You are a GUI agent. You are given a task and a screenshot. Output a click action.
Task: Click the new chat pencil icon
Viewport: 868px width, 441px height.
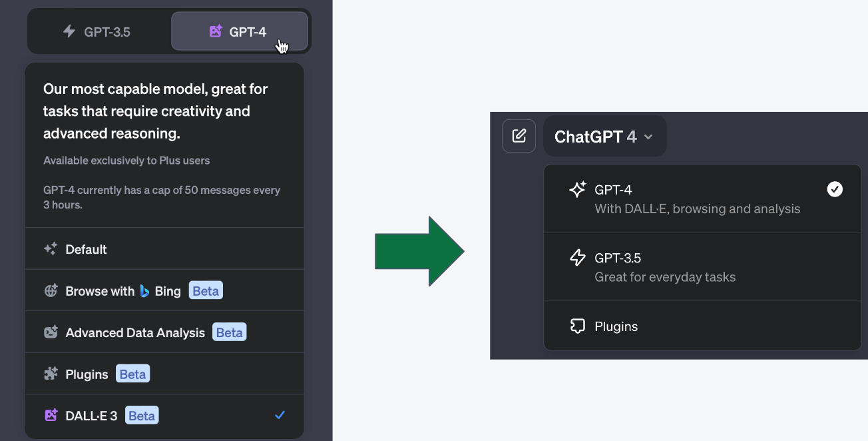[519, 136]
